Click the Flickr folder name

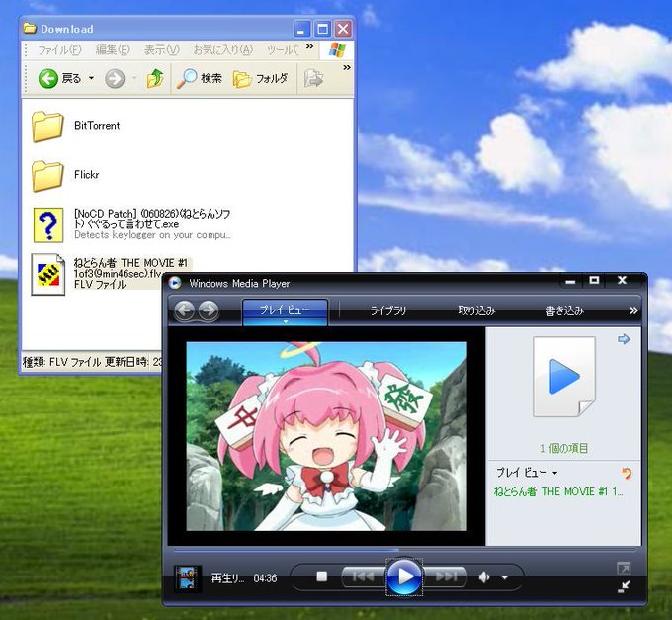(x=87, y=174)
